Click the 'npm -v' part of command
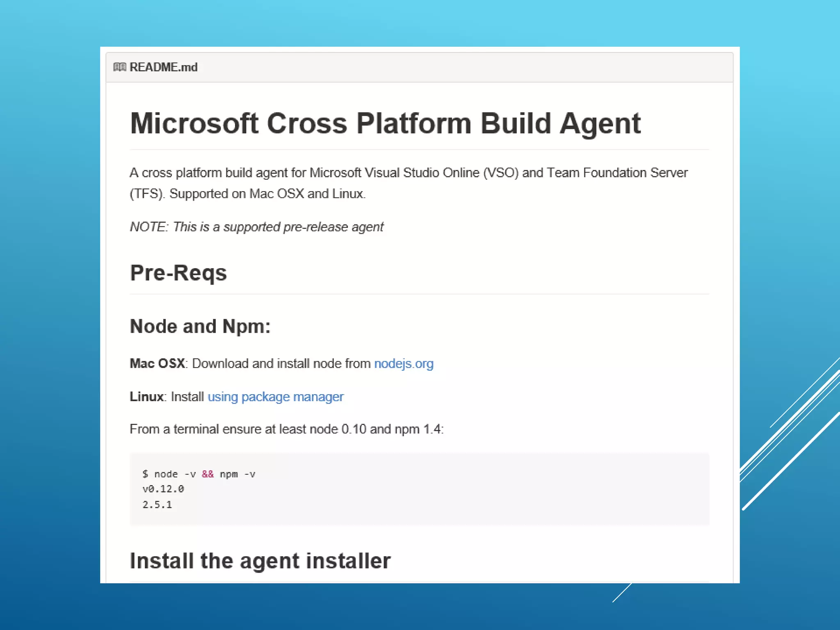 click(237, 474)
